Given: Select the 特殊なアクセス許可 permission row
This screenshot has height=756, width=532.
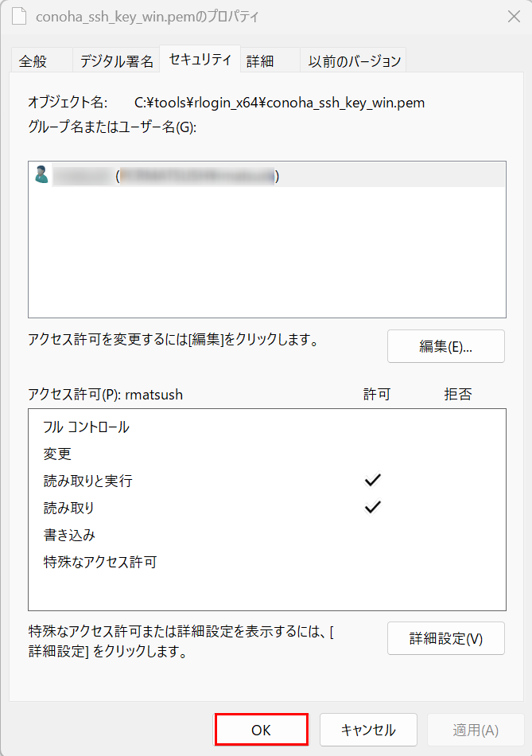Looking at the screenshot, I should (x=267, y=562).
